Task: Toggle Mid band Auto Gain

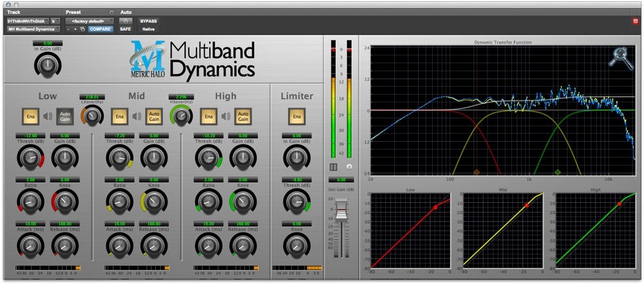Action: pos(154,117)
